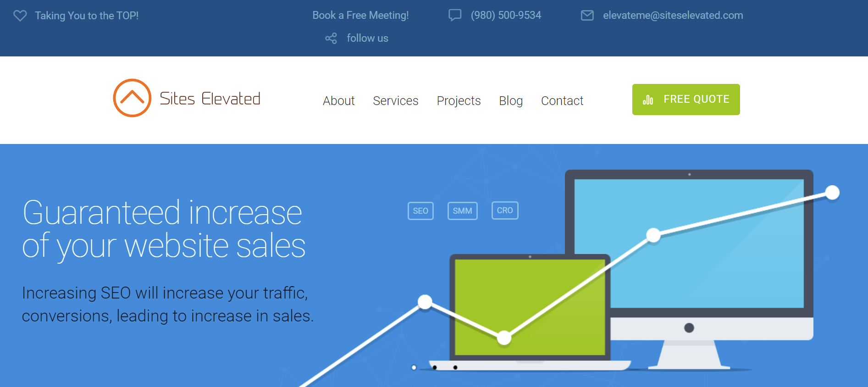Image resolution: width=868 pixels, height=387 pixels.
Task: Click the CRO badge in hero
Action: 505,210
